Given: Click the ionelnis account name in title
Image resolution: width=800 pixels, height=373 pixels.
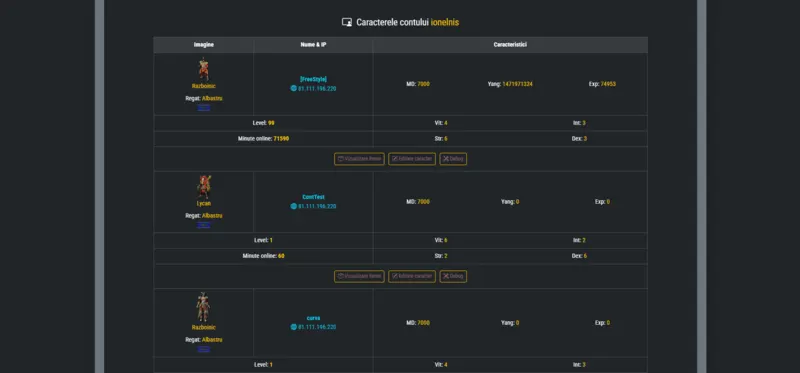Looking at the screenshot, I should tap(444, 22).
